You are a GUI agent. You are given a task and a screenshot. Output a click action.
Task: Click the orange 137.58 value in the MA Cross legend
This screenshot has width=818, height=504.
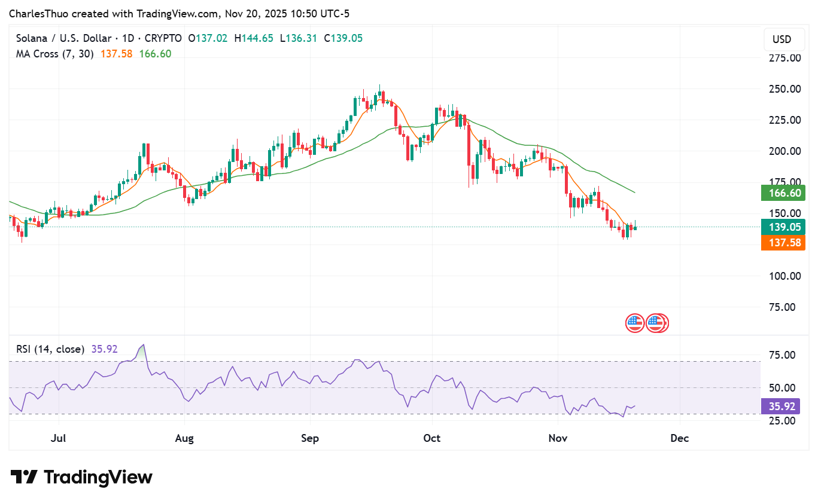(x=116, y=54)
